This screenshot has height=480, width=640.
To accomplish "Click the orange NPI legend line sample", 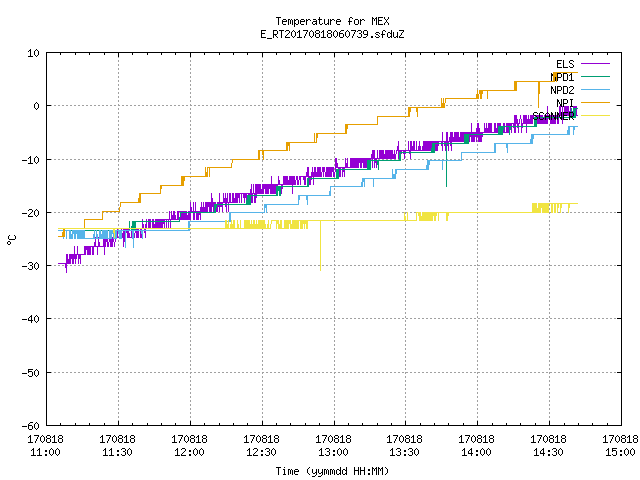I will click(595, 102).
